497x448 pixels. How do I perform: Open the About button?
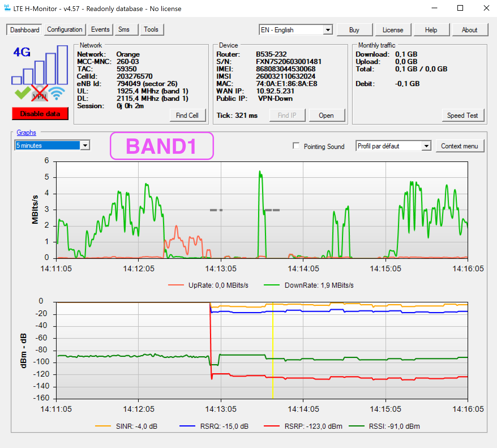click(x=470, y=30)
